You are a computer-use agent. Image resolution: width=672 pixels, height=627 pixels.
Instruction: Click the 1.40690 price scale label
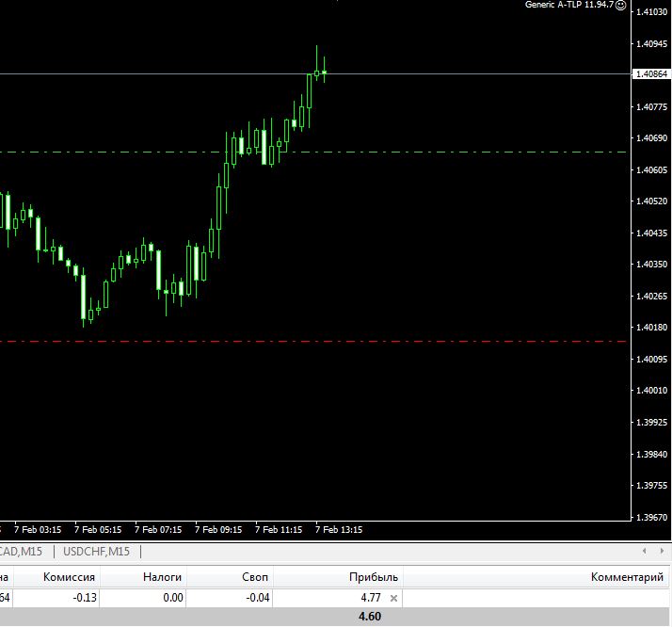point(652,138)
